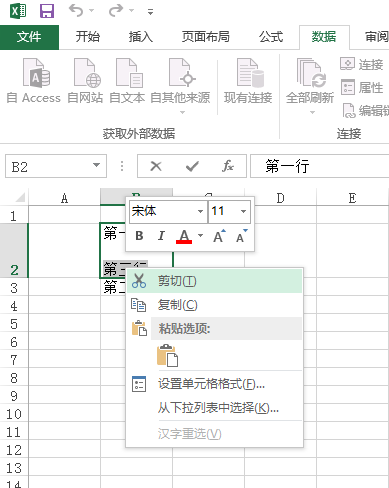Open the 文件 tab

[29, 37]
